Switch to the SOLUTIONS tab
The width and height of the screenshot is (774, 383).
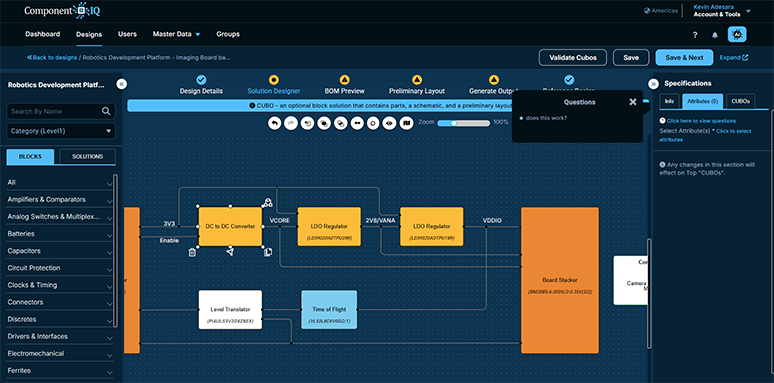click(87, 156)
